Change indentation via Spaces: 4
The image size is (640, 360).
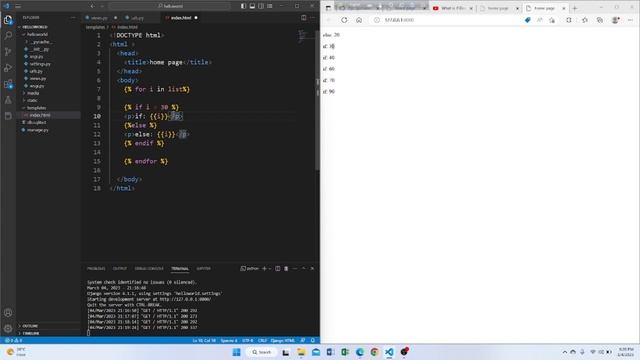(229, 340)
